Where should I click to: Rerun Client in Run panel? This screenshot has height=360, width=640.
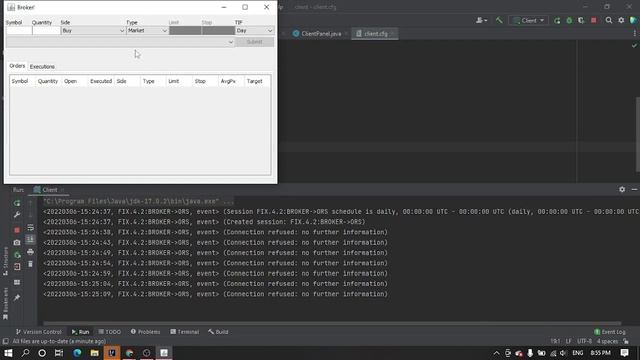pos(17,203)
